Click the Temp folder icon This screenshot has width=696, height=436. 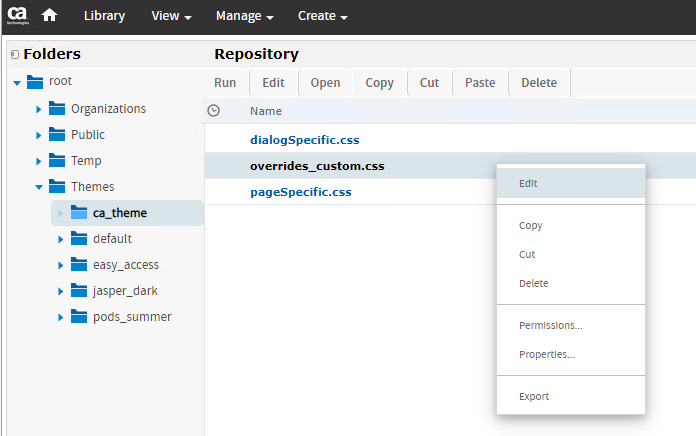[x=57, y=161]
